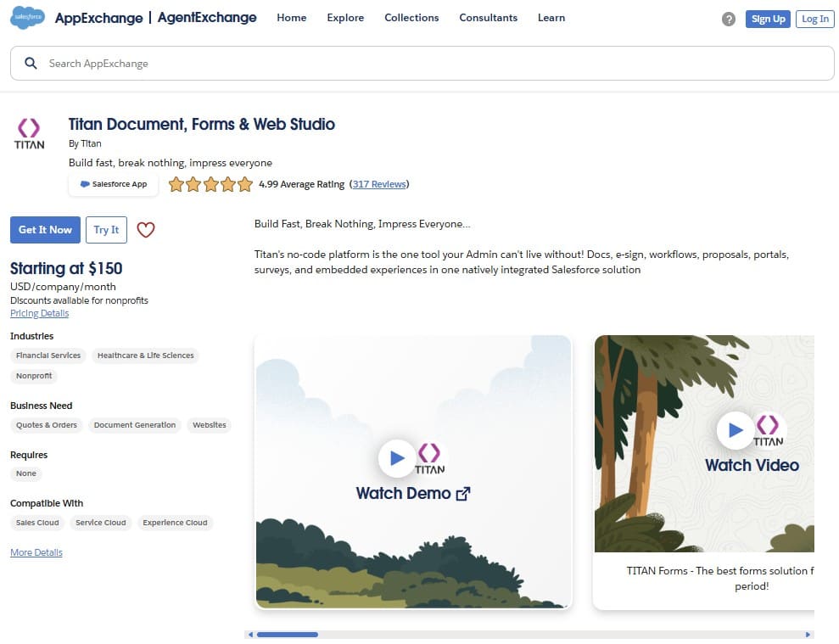Play the Watch Demo video button

point(396,458)
